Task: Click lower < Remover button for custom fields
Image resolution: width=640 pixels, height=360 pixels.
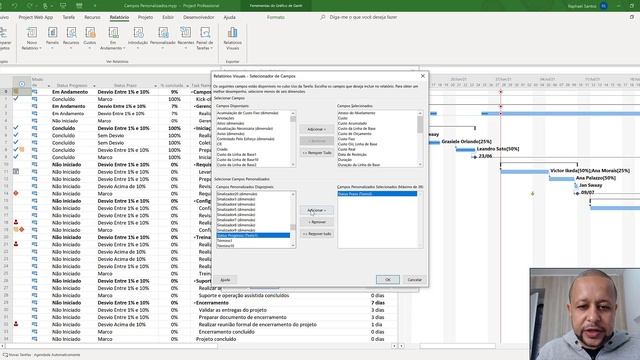Action: (316, 222)
